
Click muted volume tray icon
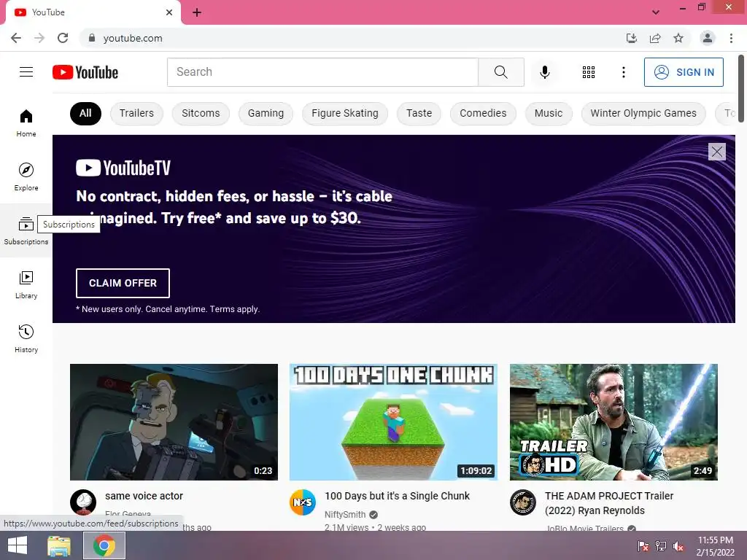tap(679, 546)
